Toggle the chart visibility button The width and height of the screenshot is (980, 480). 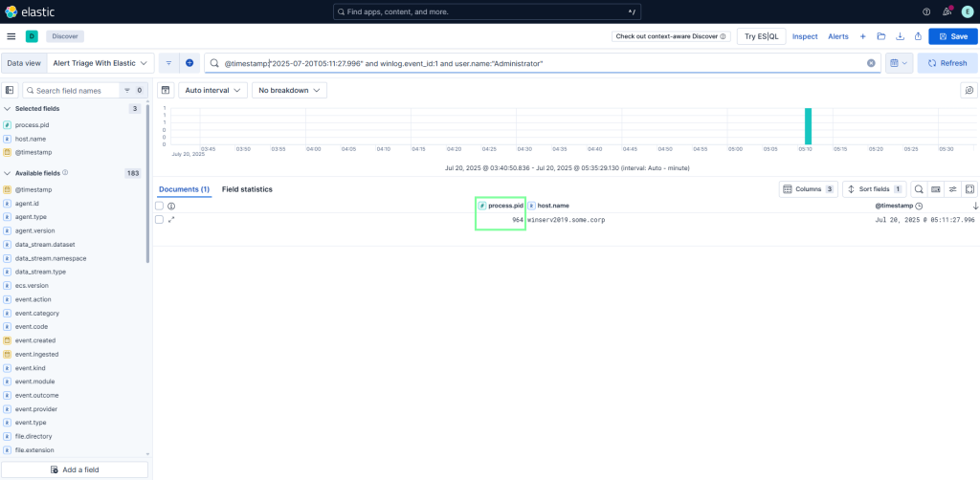(165, 90)
